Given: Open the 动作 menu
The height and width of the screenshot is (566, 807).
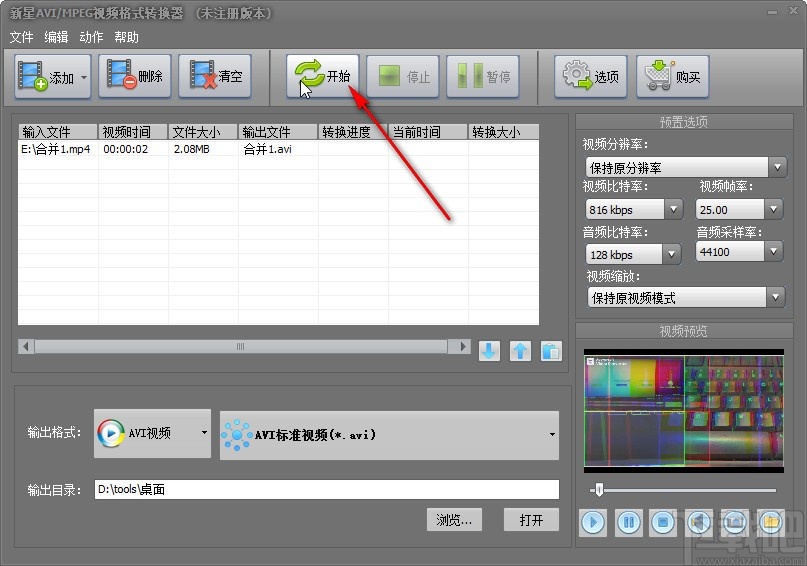Looking at the screenshot, I should point(91,37).
